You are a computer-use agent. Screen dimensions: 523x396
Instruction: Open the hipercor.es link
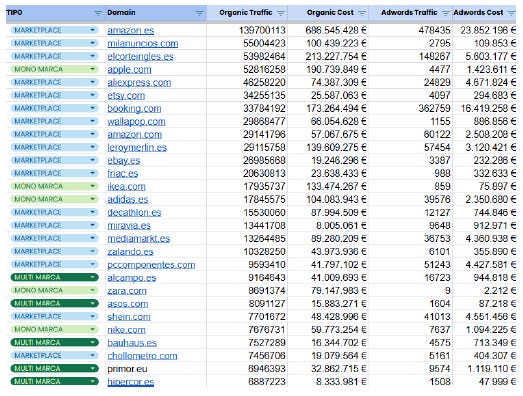[131, 382]
